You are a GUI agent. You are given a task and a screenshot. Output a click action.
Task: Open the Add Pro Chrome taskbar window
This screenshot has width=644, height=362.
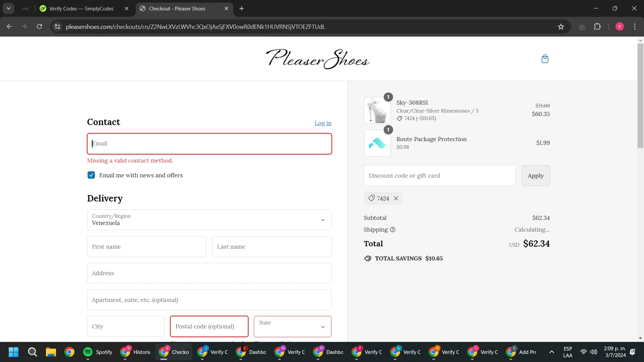pyautogui.click(x=521, y=352)
